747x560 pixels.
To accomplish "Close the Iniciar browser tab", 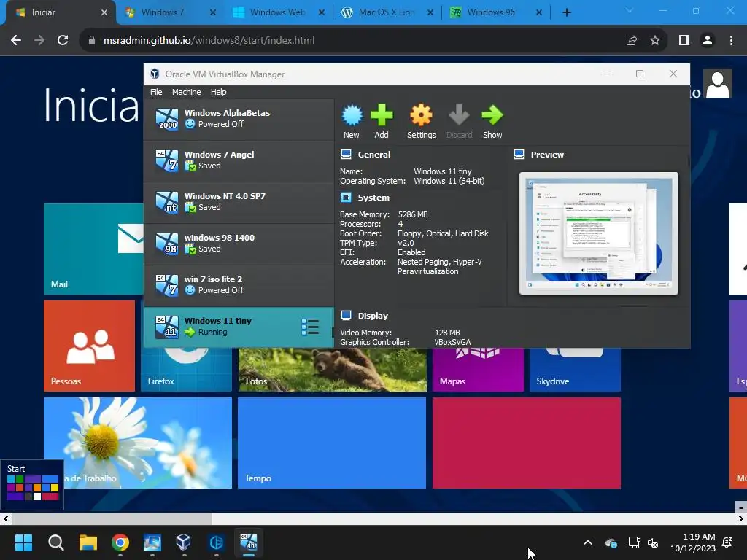I will pos(104,12).
